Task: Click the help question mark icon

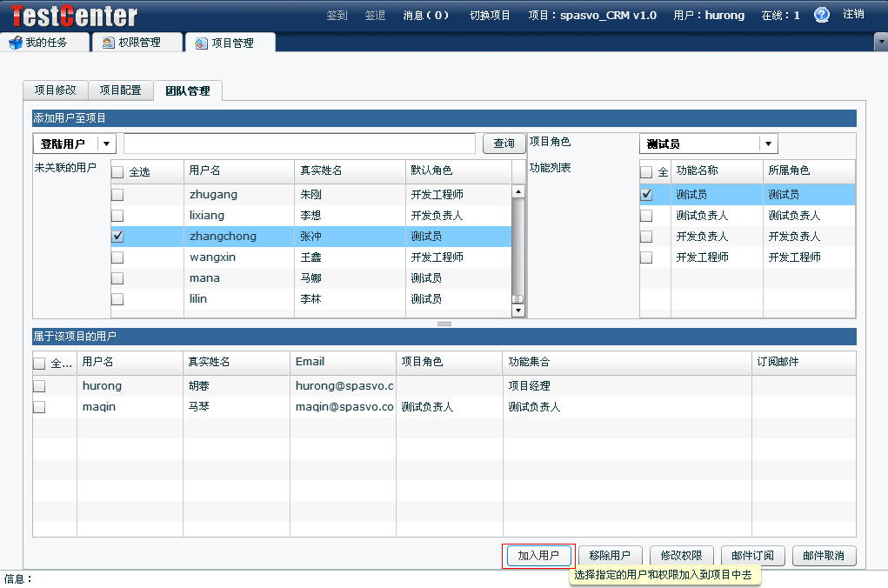Action: pyautogui.click(x=822, y=15)
